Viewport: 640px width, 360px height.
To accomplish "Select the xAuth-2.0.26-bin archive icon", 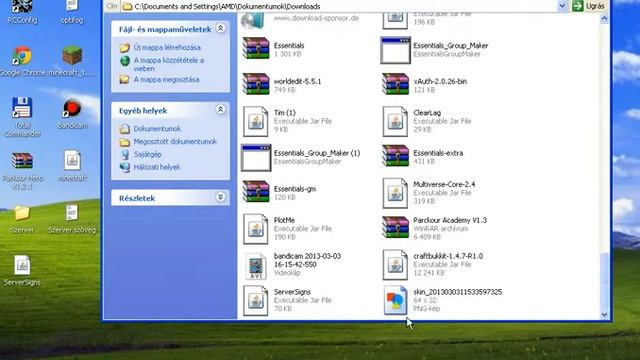I will [x=395, y=84].
